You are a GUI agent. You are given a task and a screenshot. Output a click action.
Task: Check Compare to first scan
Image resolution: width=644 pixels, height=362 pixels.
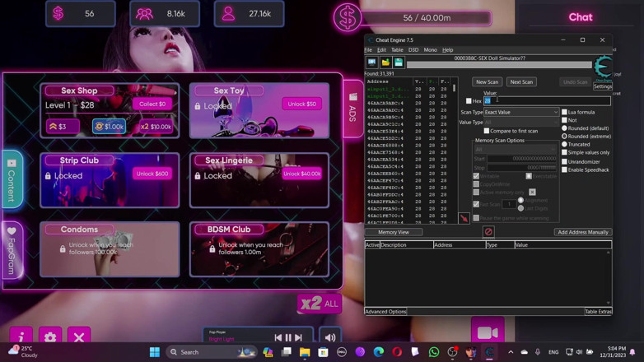487,131
